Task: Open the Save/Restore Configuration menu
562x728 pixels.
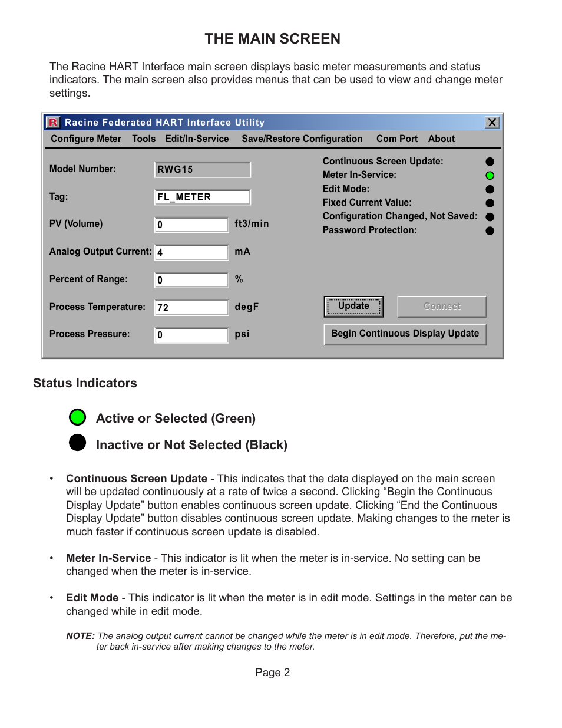Action: pos(302,139)
